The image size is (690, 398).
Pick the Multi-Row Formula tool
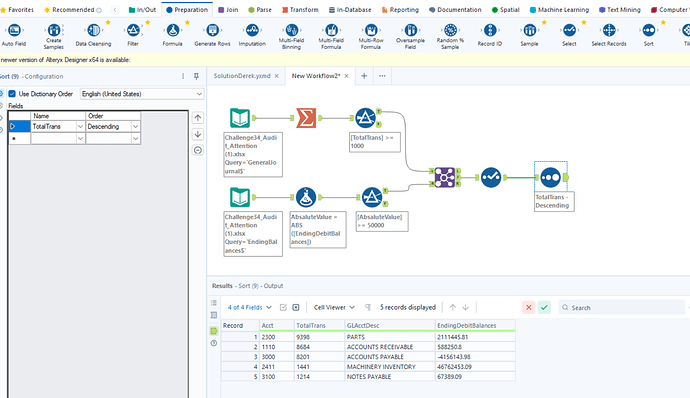click(x=371, y=30)
